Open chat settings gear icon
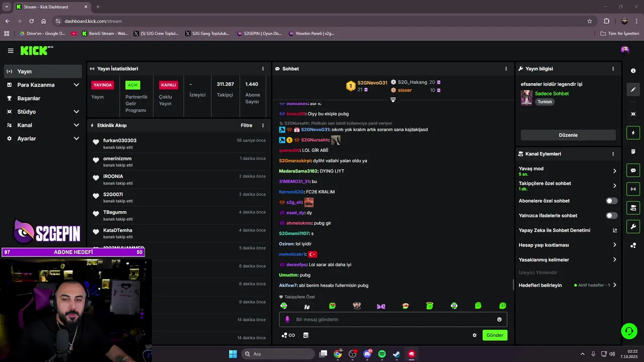 (x=474, y=335)
